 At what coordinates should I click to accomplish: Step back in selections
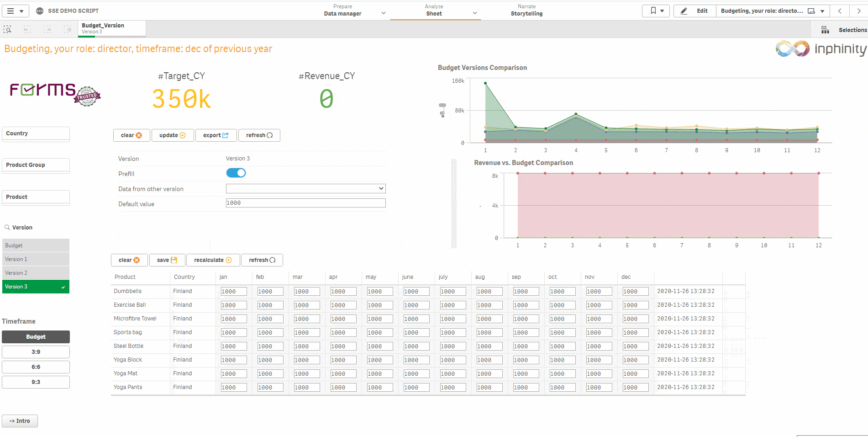[27, 30]
